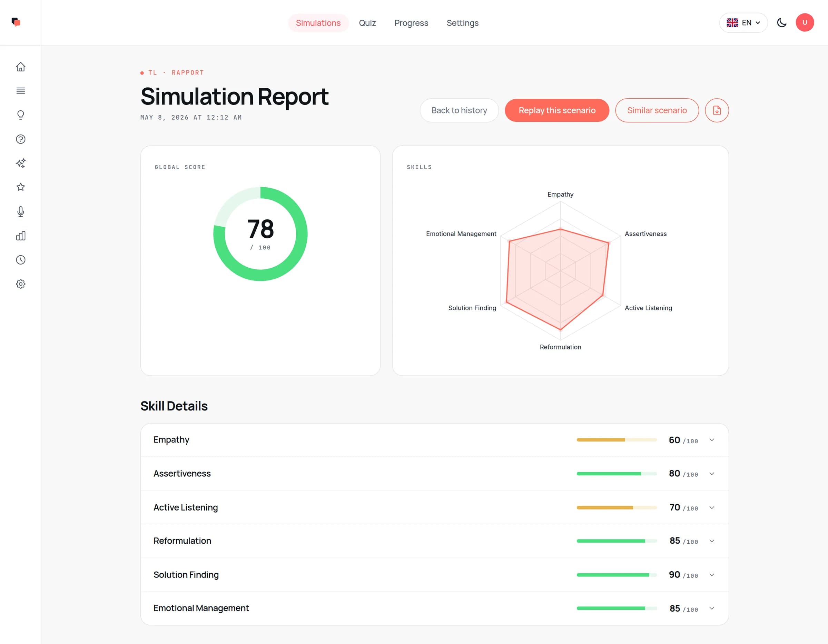Image resolution: width=828 pixels, height=644 pixels.
Task: Open the Progress tab
Action: (411, 23)
